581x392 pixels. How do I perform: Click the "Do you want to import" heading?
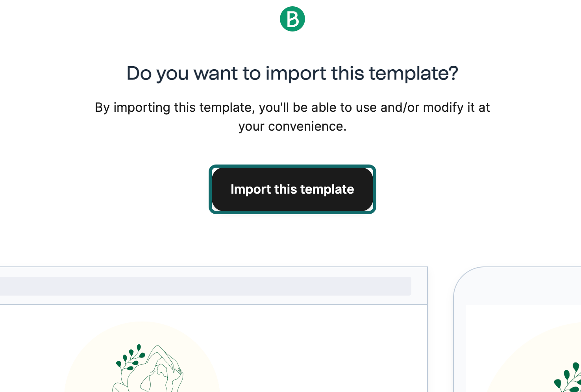[292, 74]
